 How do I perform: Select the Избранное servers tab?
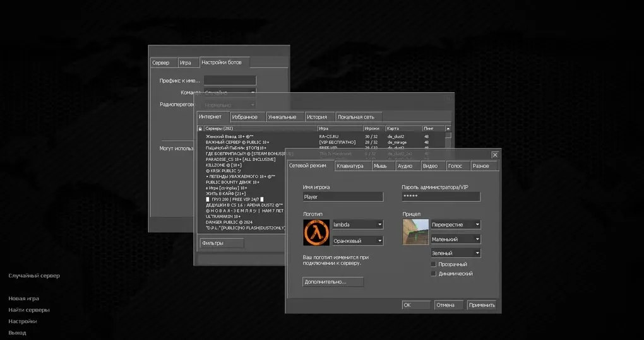244,117
